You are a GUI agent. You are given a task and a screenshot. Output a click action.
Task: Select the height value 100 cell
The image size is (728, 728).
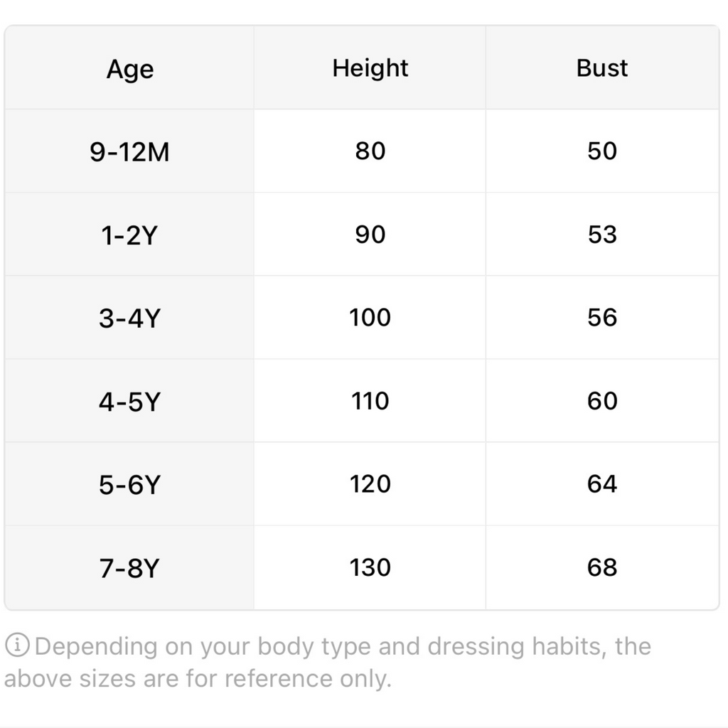tap(370, 317)
